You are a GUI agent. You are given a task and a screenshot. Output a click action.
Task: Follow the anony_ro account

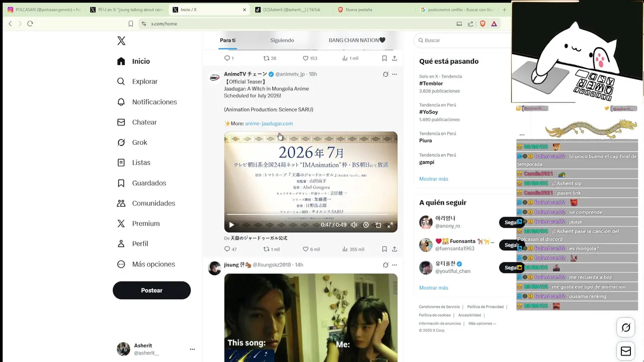[511, 222]
